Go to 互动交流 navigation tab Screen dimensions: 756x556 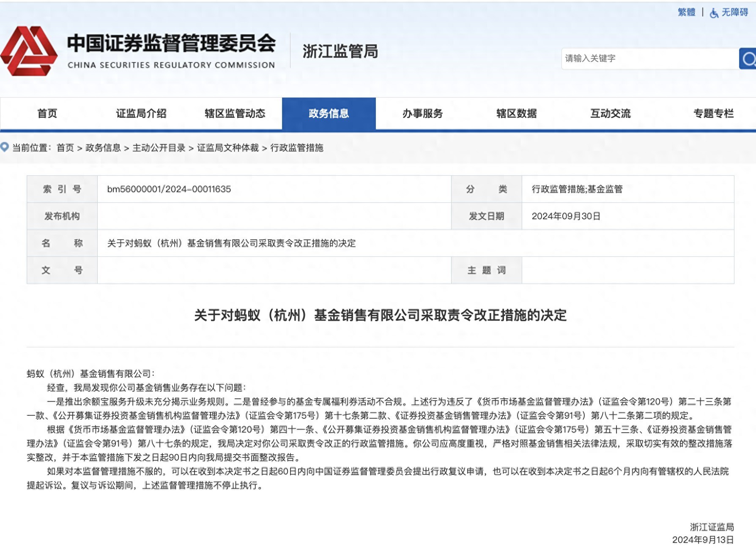[610, 114]
